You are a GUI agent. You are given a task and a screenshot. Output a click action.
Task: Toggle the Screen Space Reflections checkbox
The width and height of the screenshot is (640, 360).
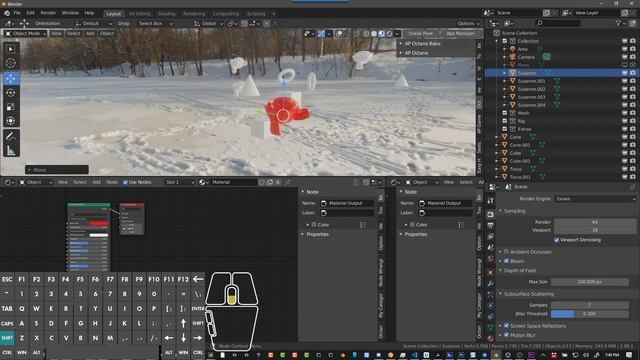(x=506, y=326)
